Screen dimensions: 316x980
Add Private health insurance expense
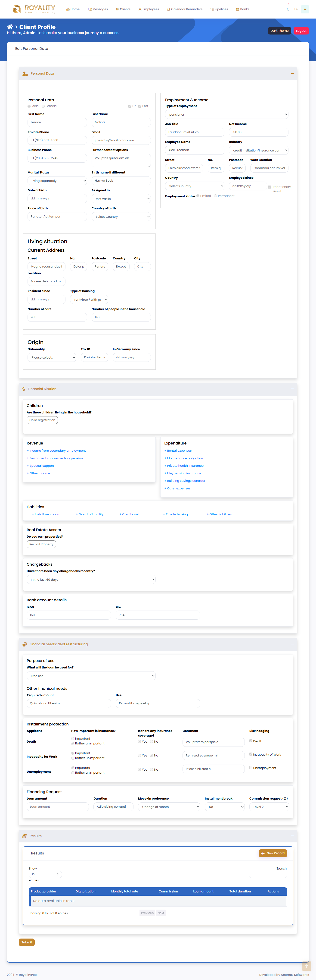point(184,466)
